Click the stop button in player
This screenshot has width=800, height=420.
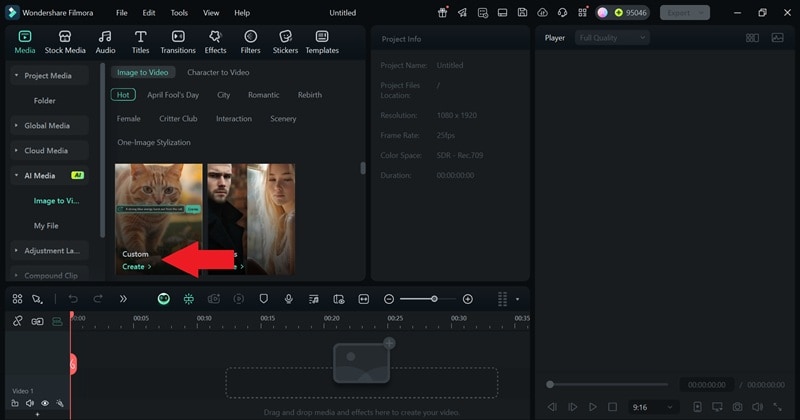pyautogui.click(x=612, y=407)
